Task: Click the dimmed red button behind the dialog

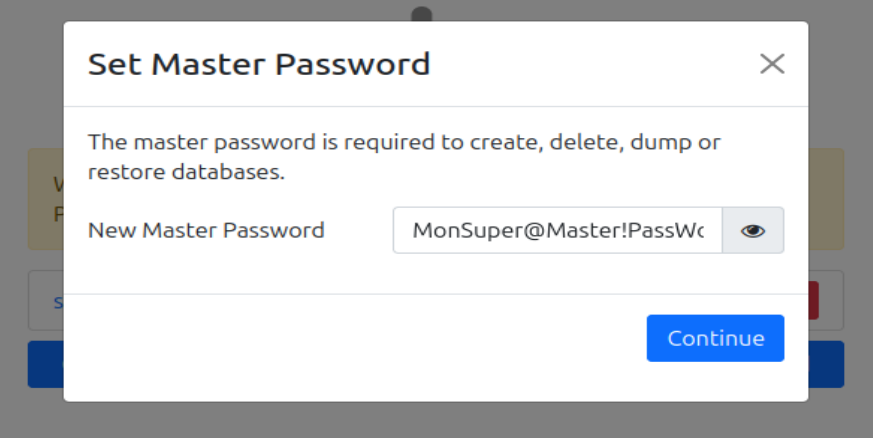Action: (814, 300)
